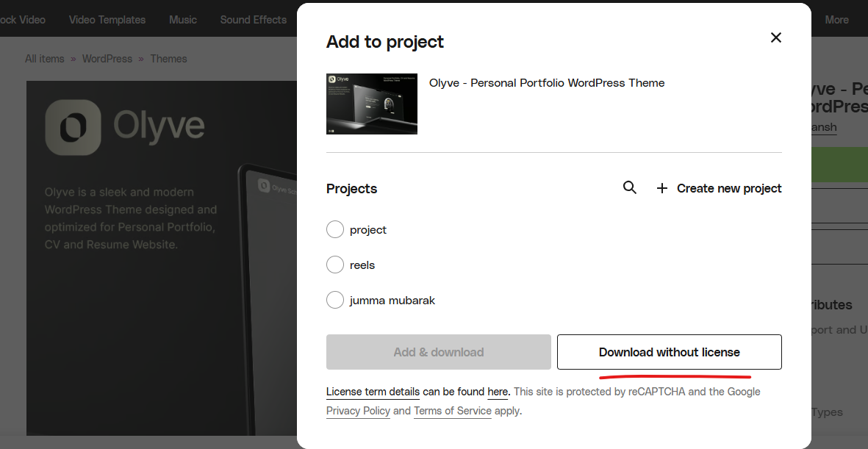Expand the More menu in top navigation
The image size is (868, 449).
coord(836,20)
